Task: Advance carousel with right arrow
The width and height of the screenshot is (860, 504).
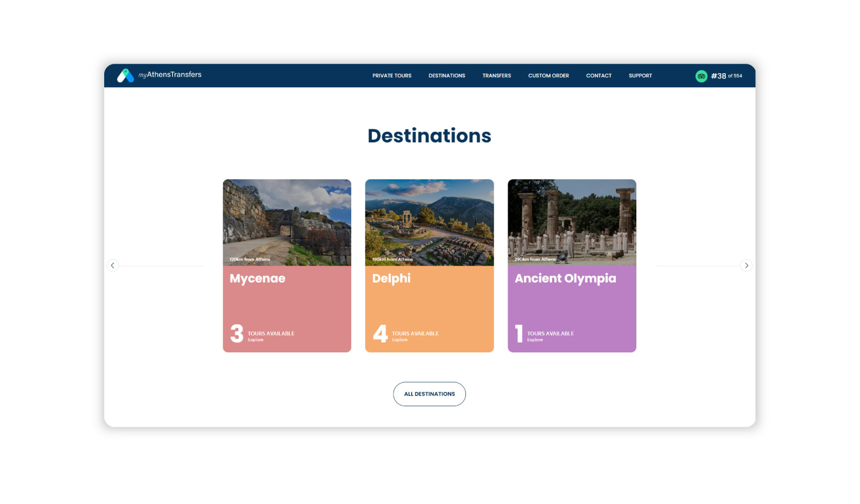Action: click(x=746, y=266)
